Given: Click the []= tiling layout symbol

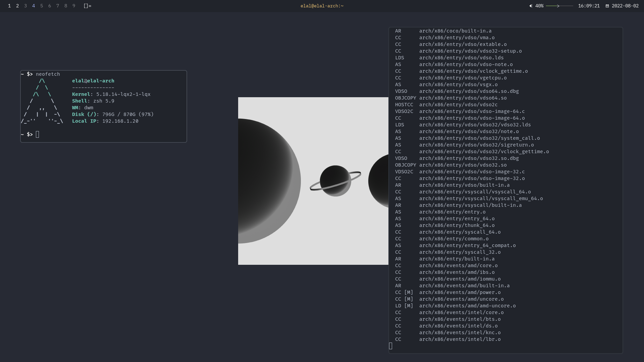Looking at the screenshot, I should 88,6.
